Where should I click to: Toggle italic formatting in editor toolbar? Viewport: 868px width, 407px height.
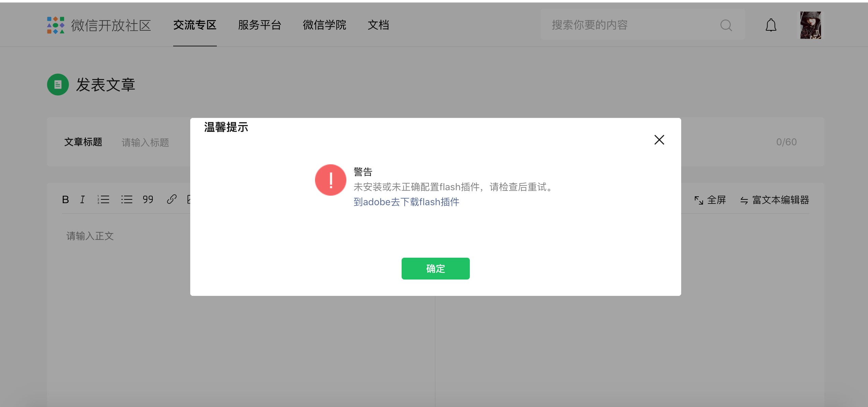click(x=83, y=200)
